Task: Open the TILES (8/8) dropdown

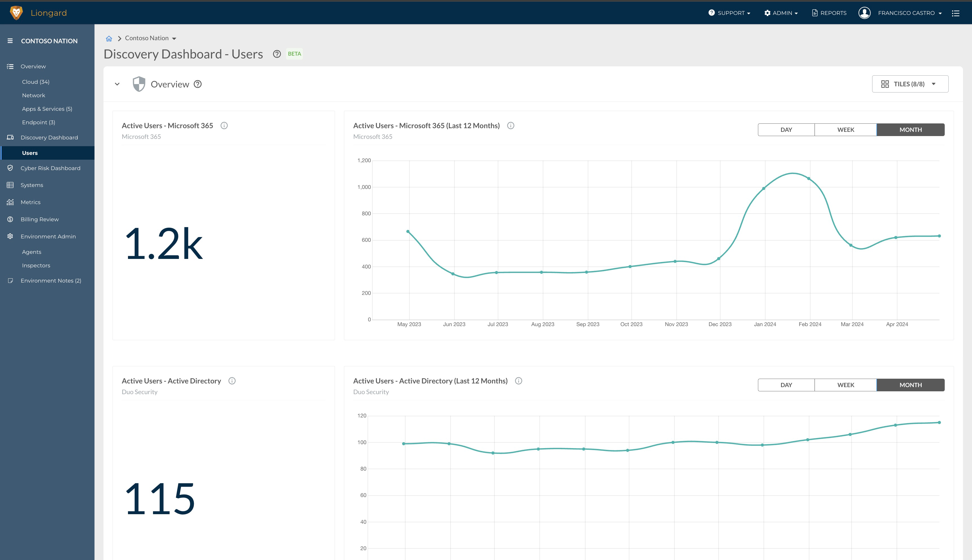Action: pyautogui.click(x=910, y=84)
